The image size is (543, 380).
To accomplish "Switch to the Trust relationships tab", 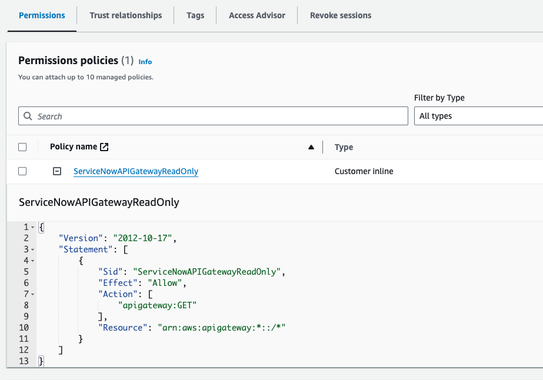I will (126, 15).
